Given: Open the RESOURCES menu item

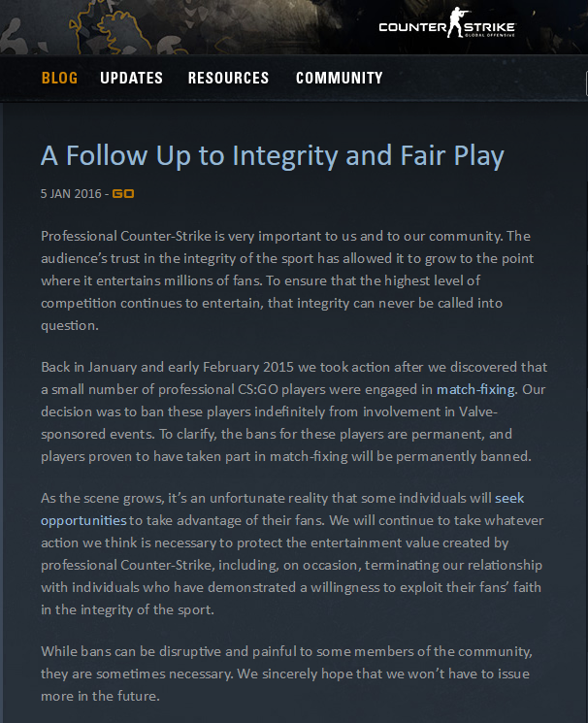Looking at the screenshot, I should click(228, 78).
